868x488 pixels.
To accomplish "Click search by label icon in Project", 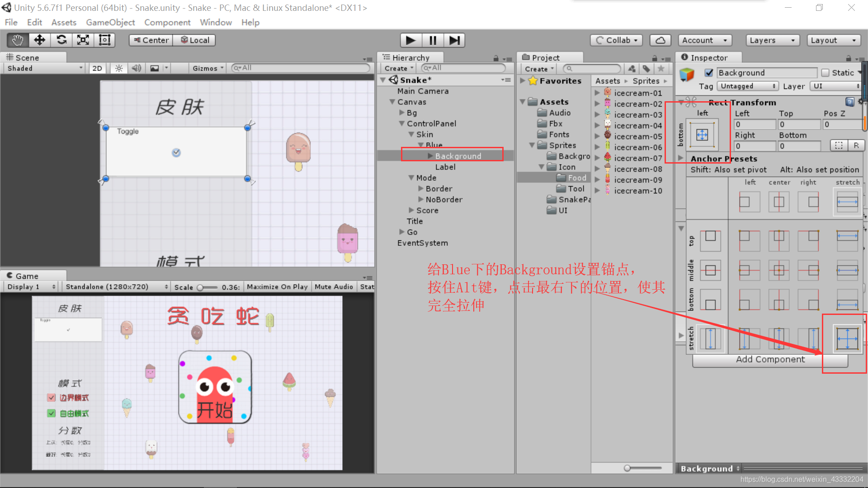I will [646, 69].
